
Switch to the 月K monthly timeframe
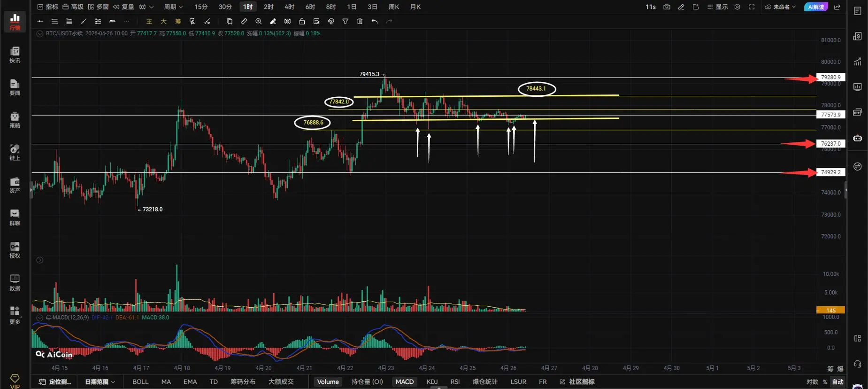coord(415,7)
